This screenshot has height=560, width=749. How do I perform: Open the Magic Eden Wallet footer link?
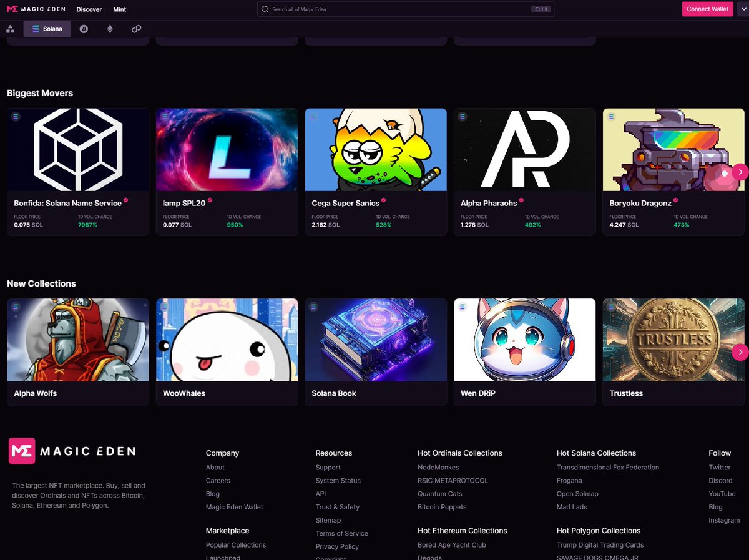point(235,507)
